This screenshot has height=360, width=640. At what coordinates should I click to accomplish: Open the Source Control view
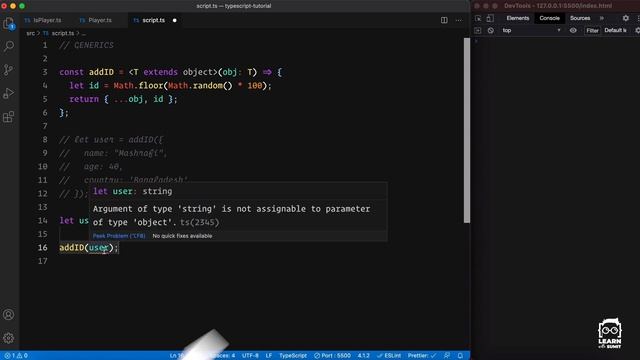9,70
